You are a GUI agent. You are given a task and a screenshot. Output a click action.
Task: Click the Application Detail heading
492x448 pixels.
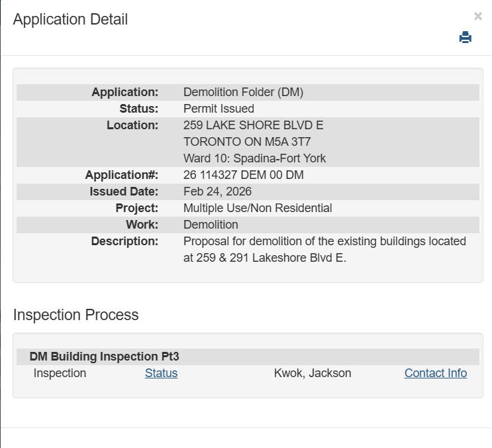coord(70,19)
